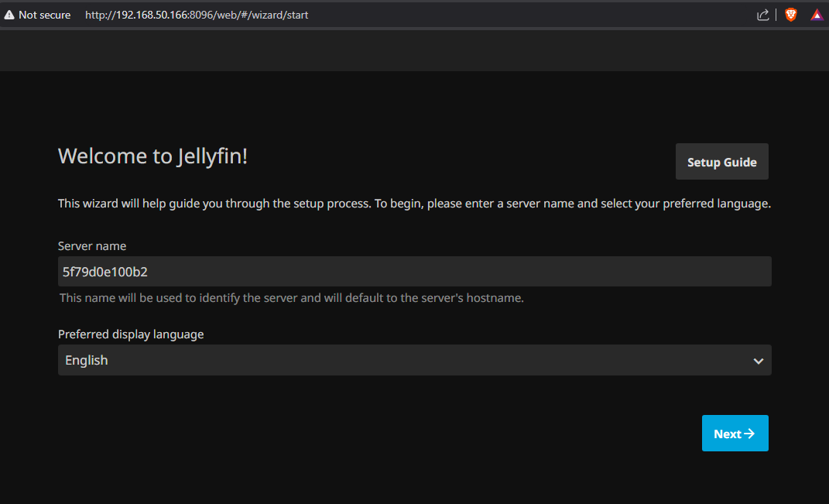The height and width of the screenshot is (504, 829).
Task: Click the 'Server name' label
Action: (92, 246)
